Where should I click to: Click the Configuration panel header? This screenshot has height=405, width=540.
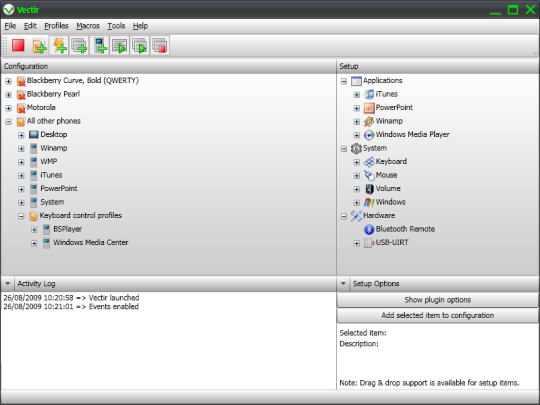coord(168,66)
